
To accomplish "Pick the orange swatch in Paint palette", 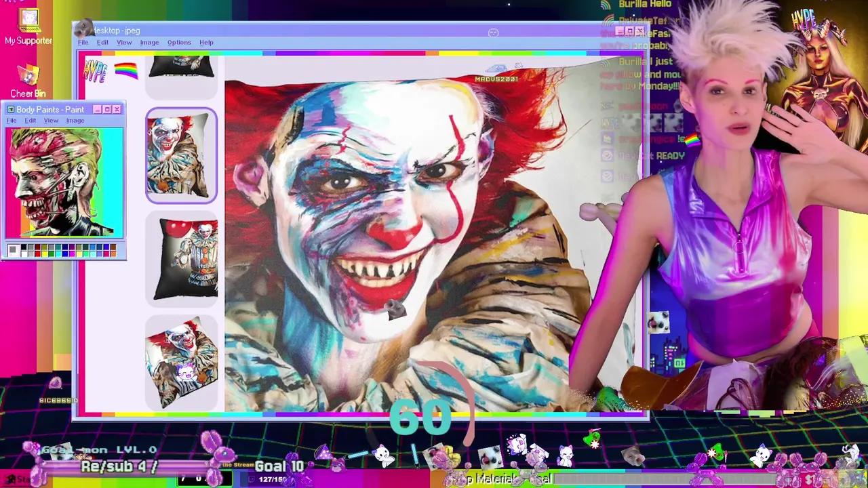I will pos(113,254).
